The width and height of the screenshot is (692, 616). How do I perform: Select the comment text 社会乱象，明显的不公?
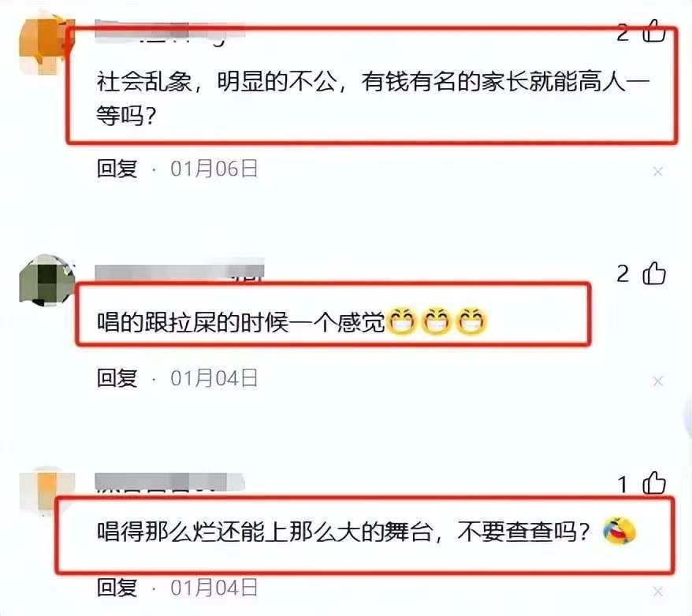tap(216, 82)
